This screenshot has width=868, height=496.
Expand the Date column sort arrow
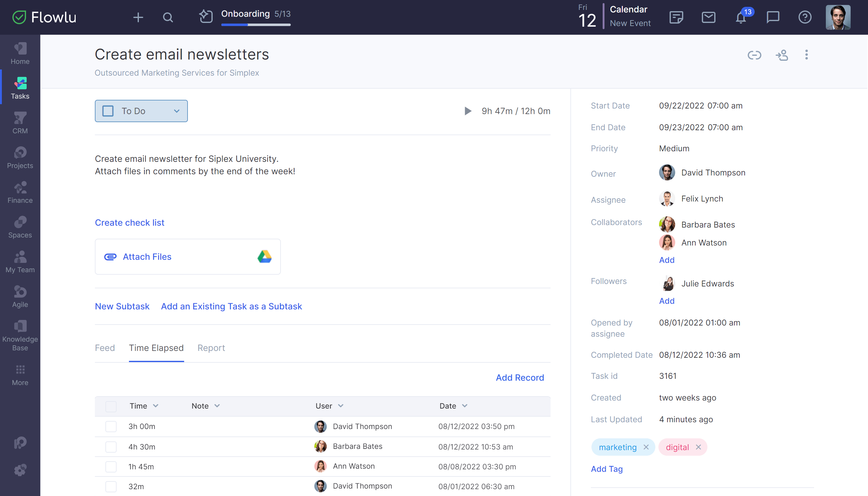coord(464,406)
